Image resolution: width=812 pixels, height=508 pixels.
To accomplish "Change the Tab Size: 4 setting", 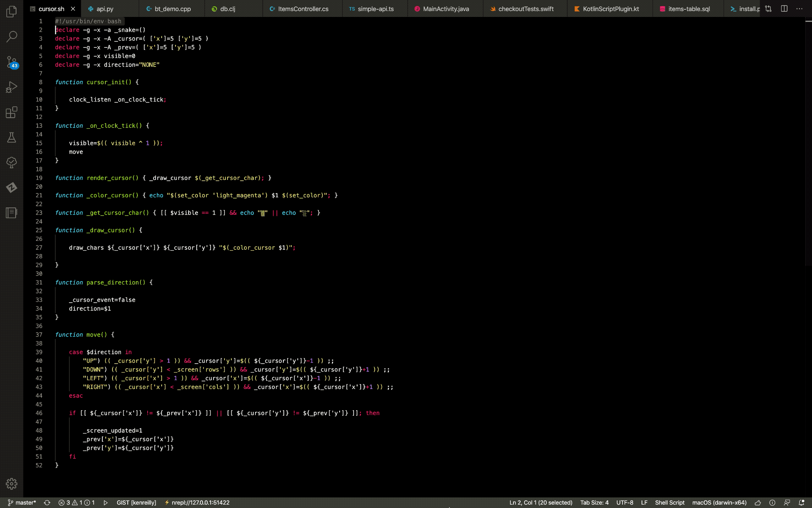I will (594, 502).
